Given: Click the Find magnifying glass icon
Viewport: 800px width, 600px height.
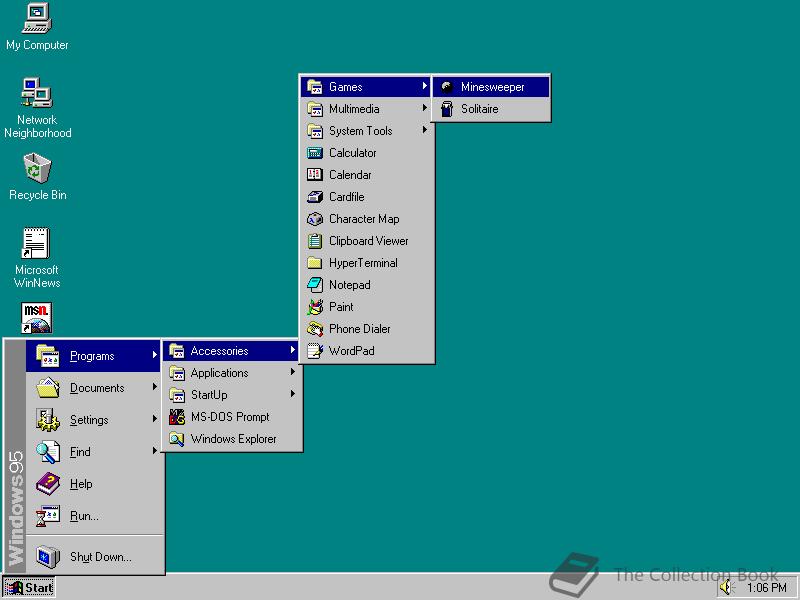Looking at the screenshot, I should 48,452.
